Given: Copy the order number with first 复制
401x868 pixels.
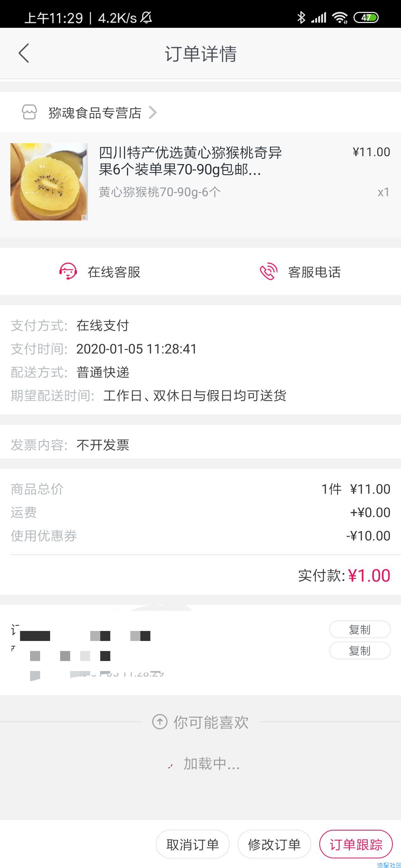Looking at the screenshot, I should [360, 629].
